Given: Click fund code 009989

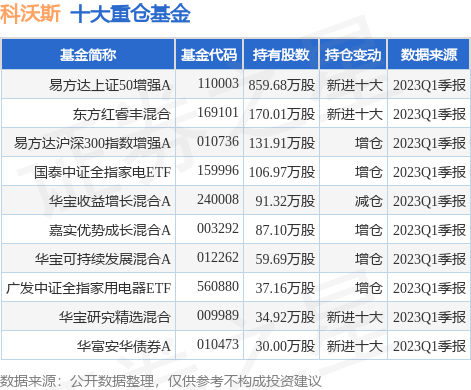Looking at the screenshot, I should coord(218,315).
